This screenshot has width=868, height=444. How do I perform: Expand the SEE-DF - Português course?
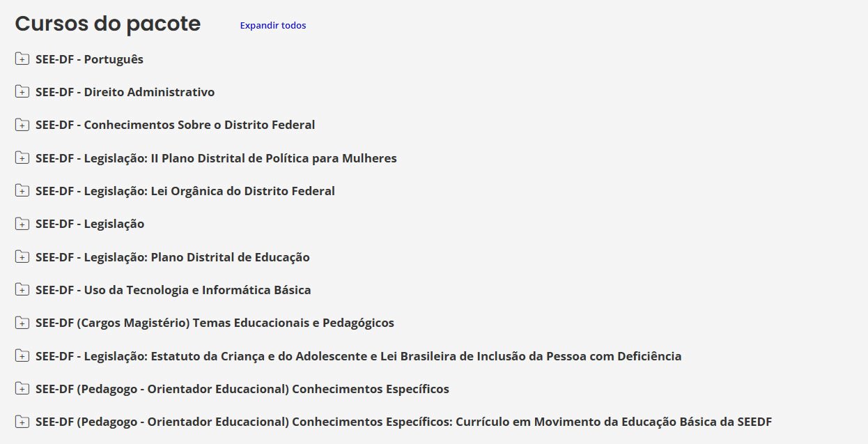coord(89,59)
